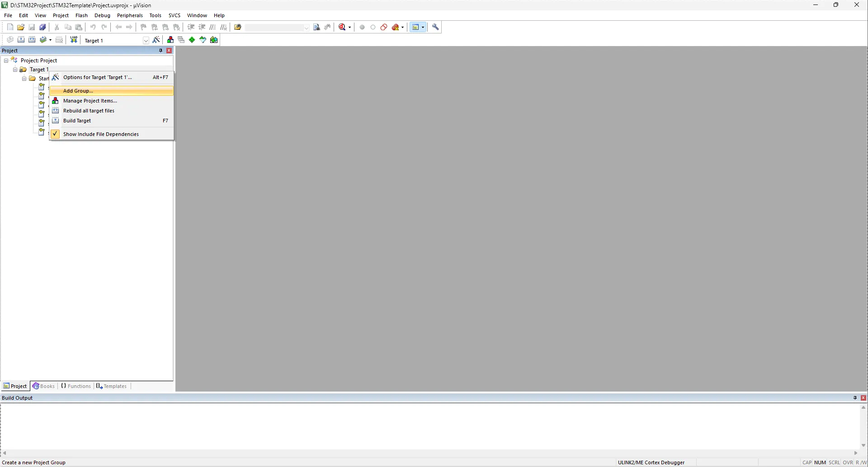This screenshot has height=467, width=868.
Task: Click the Navigate Backwards arrow icon
Action: 118,27
